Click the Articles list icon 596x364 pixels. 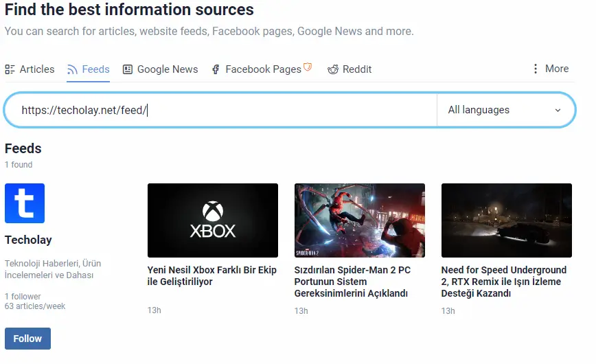click(x=10, y=69)
